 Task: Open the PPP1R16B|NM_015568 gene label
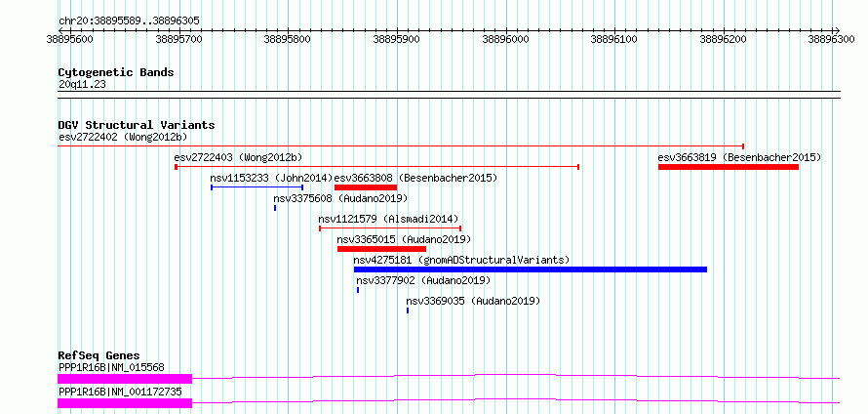(x=111, y=367)
